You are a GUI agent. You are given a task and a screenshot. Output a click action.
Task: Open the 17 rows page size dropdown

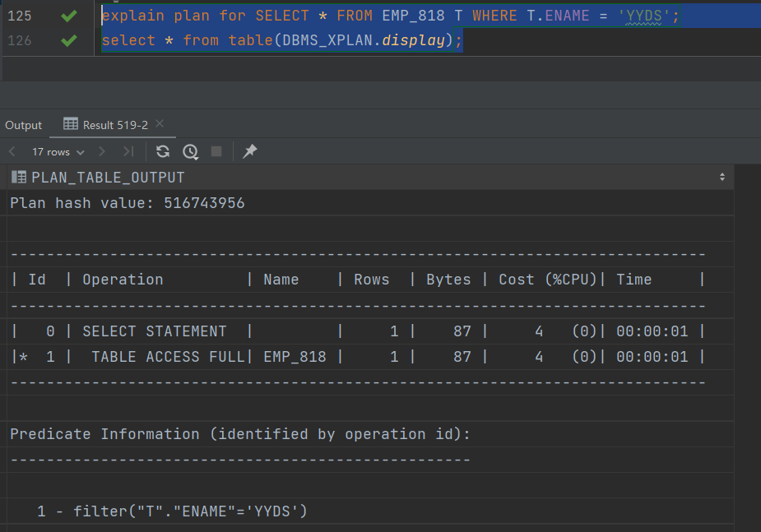[x=58, y=152]
